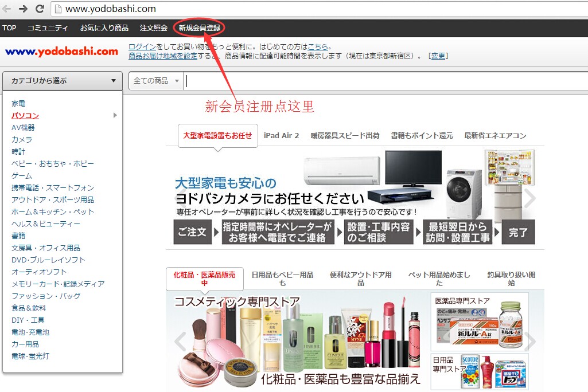This screenshot has height=392, width=588.
Task: Click the browser back arrow
Action: (9, 9)
